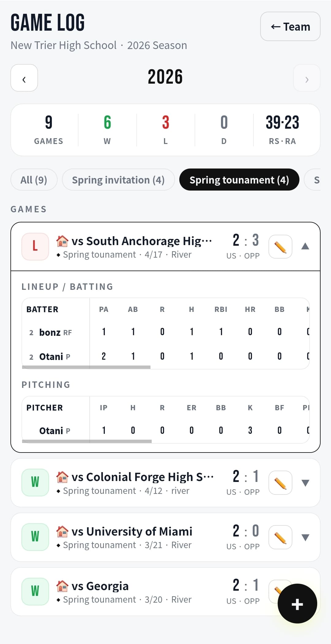Click the L result badge for South Anchorage
This screenshot has height=644, width=331.
[x=35, y=247]
